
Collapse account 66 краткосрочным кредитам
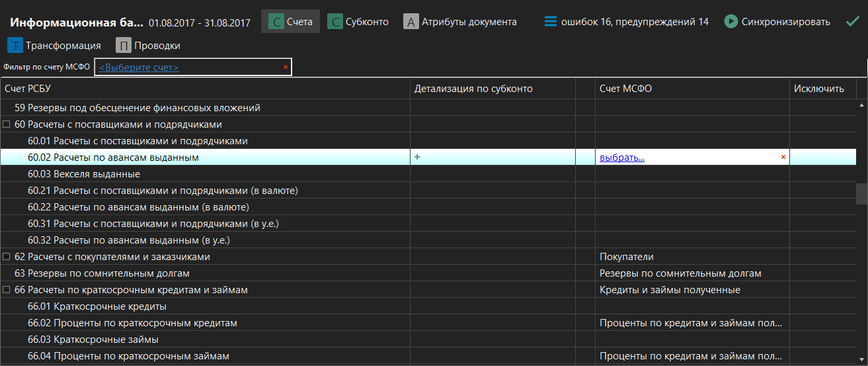pyautogui.click(x=7, y=290)
